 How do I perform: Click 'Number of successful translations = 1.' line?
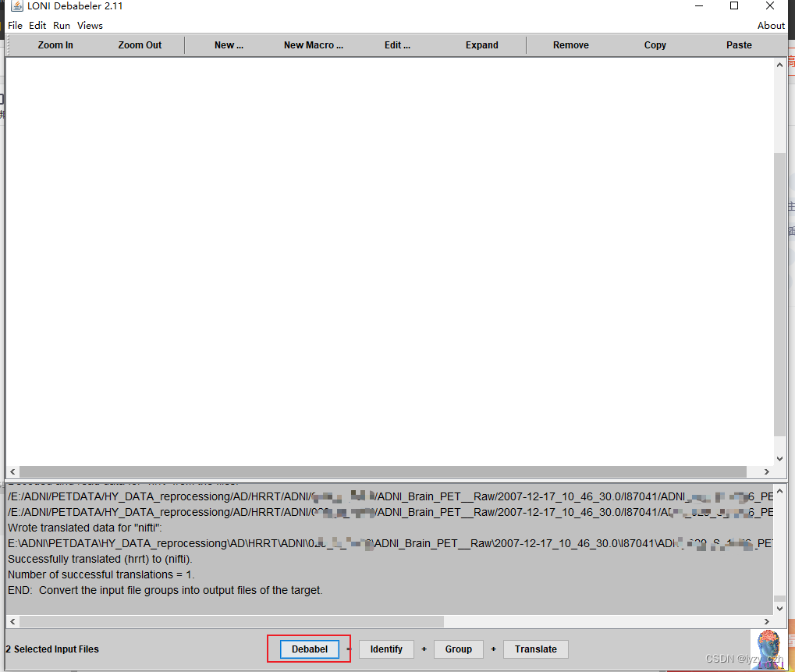[x=101, y=574]
